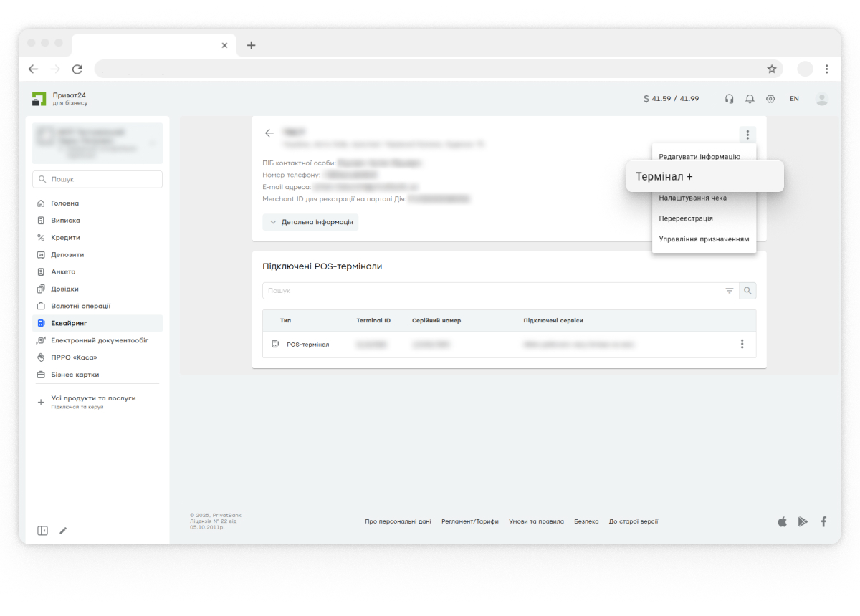Click the pencil edit icon in sidebar

pyautogui.click(x=63, y=531)
